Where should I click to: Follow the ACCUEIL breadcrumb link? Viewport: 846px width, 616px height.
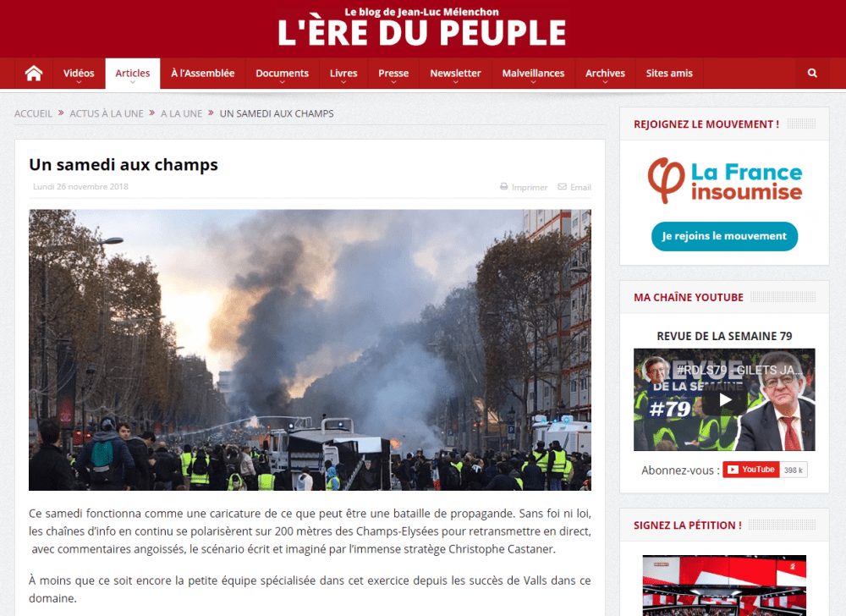[x=33, y=114]
